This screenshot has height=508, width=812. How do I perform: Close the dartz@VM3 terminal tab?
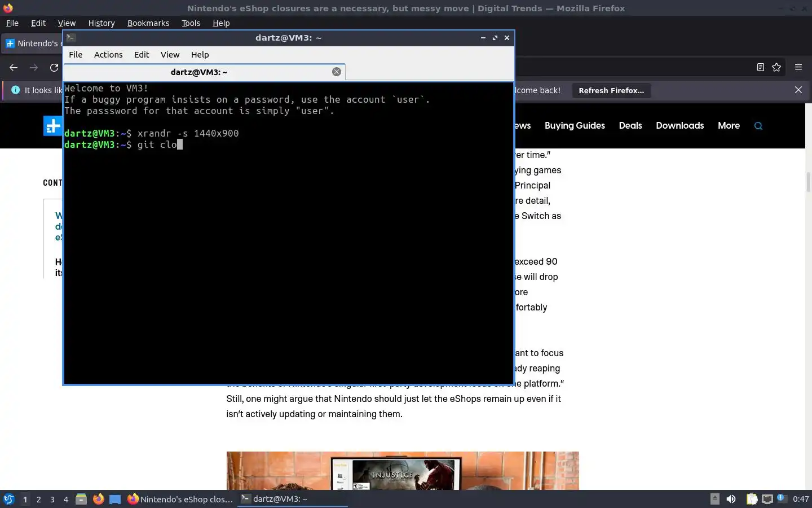point(337,72)
